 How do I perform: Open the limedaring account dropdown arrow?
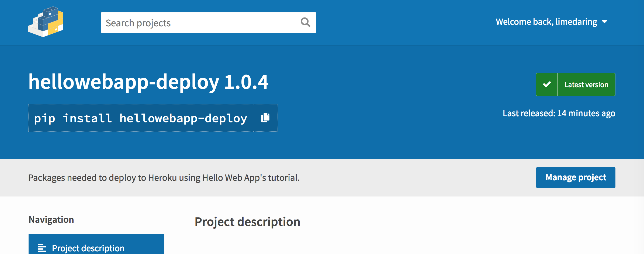click(605, 22)
